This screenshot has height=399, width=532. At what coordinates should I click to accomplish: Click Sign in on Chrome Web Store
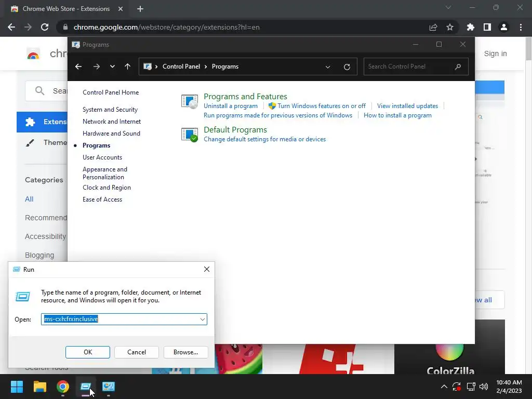coord(495,54)
